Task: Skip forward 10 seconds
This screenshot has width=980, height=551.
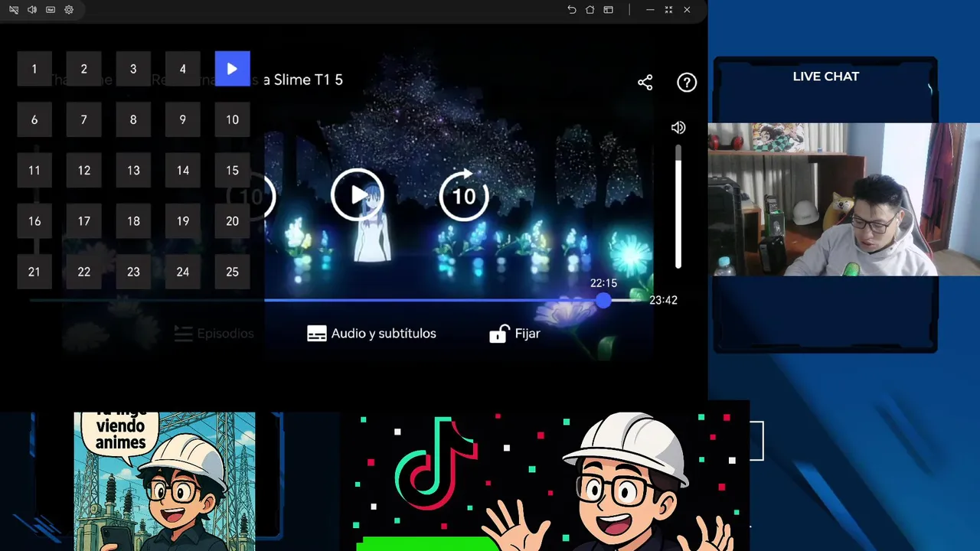Action: [x=464, y=195]
